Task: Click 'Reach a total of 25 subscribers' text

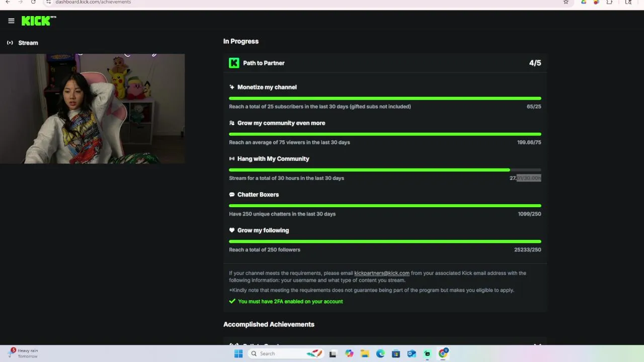Action: tap(320, 107)
